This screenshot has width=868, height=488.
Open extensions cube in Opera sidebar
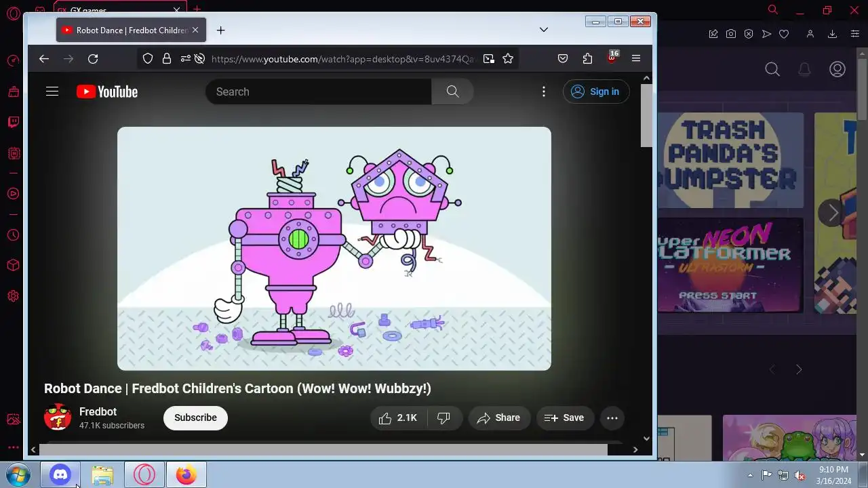(x=13, y=266)
